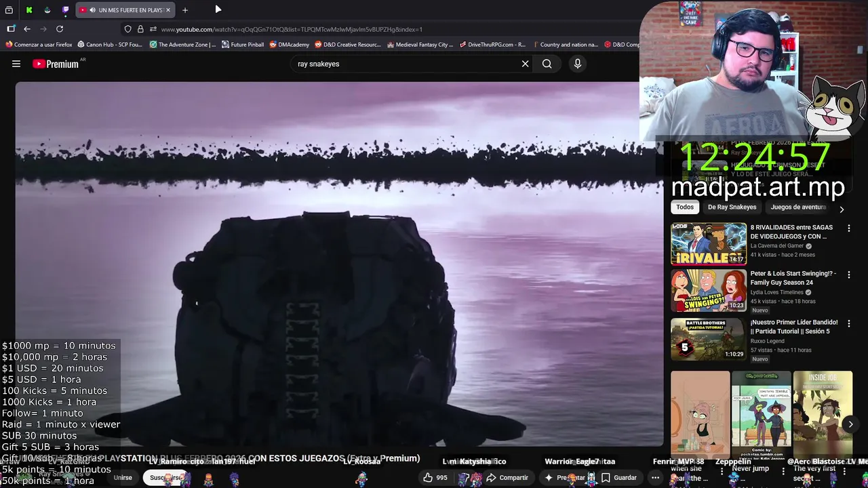Open the tracking protection shield icon

click(x=127, y=29)
